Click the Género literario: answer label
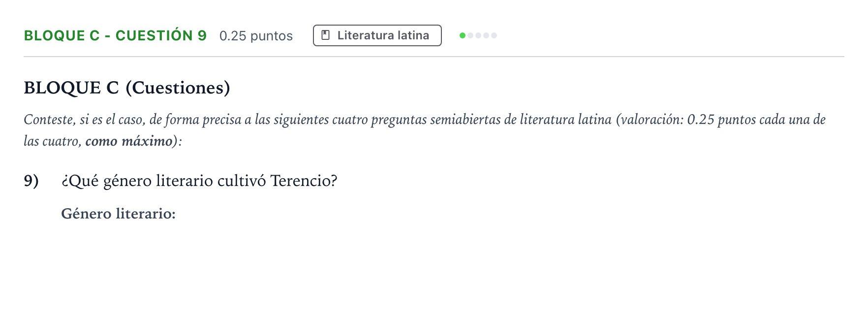Screen dimensions: 868x313 (x=119, y=214)
